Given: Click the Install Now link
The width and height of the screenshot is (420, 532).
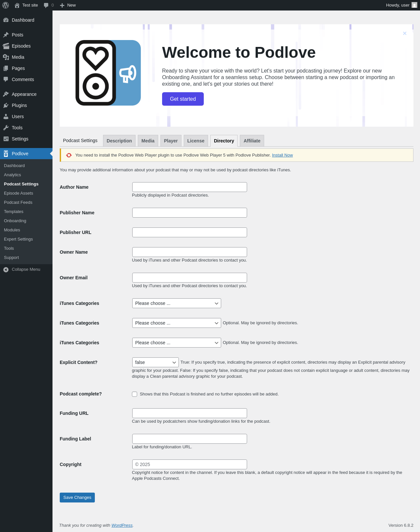Looking at the screenshot, I should [x=283, y=155].
